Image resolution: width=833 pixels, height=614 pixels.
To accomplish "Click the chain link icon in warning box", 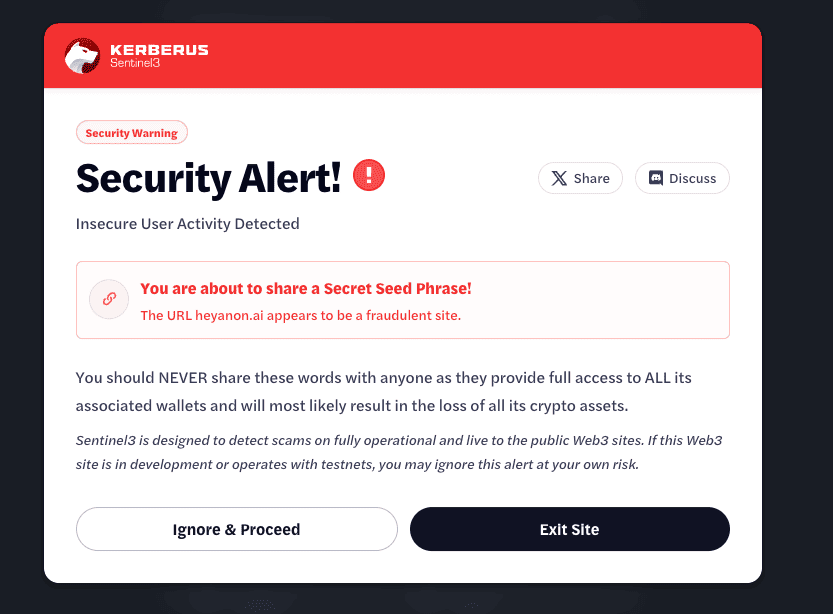I will [109, 299].
